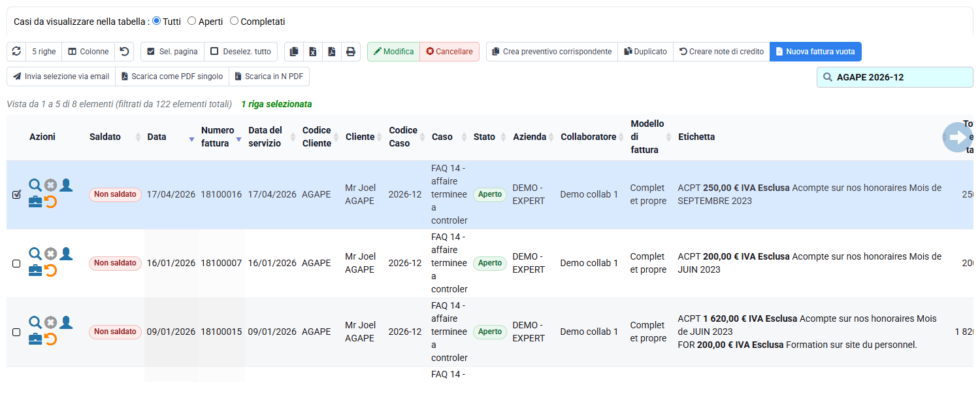Click magnifier view icon for invoice 18100016

(x=35, y=185)
